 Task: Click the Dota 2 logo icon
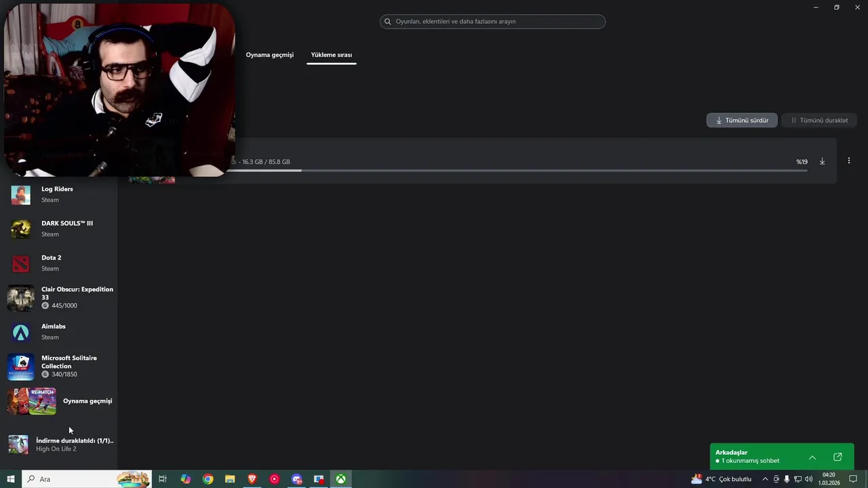(x=20, y=264)
